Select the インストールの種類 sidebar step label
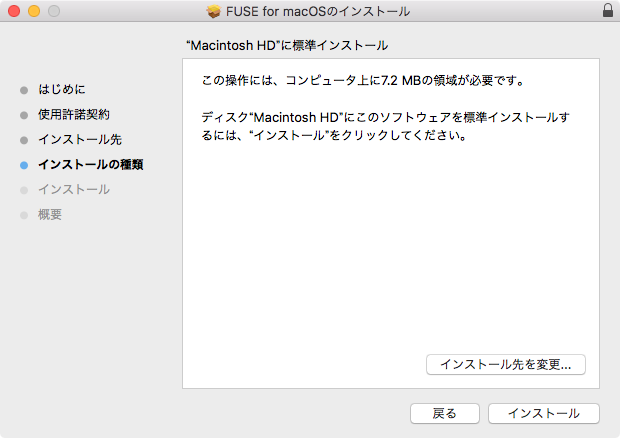Screen dimensions: 620x438 click(91, 164)
